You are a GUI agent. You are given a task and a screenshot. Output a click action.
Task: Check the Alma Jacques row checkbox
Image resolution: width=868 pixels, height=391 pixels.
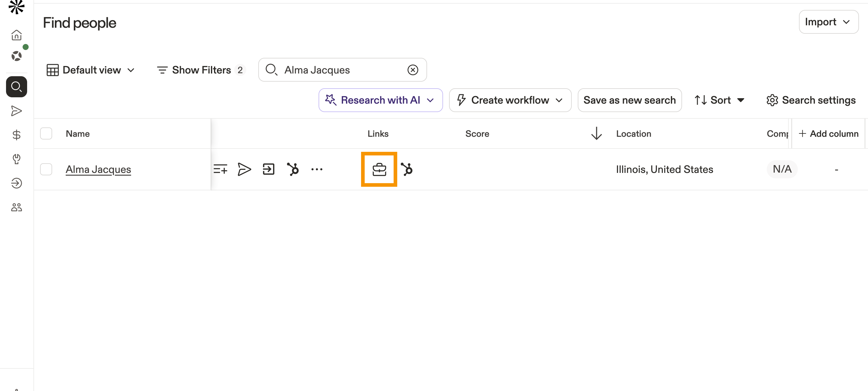tap(46, 169)
